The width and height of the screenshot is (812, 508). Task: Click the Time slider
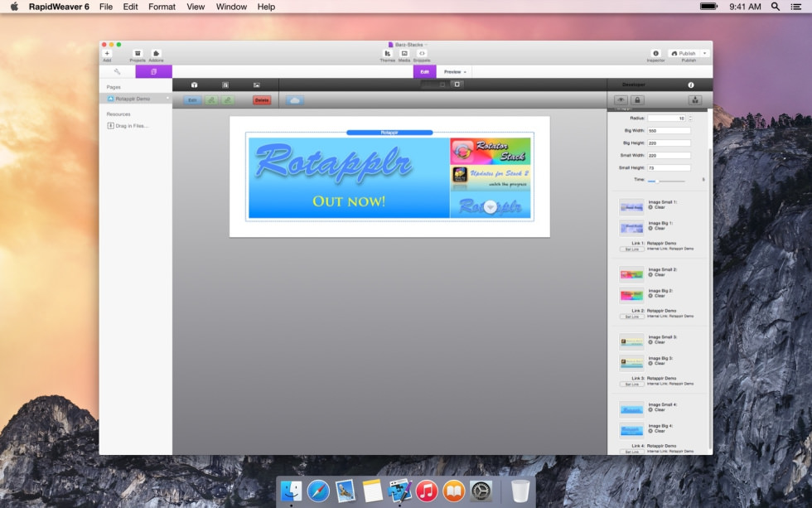(x=666, y=181)
